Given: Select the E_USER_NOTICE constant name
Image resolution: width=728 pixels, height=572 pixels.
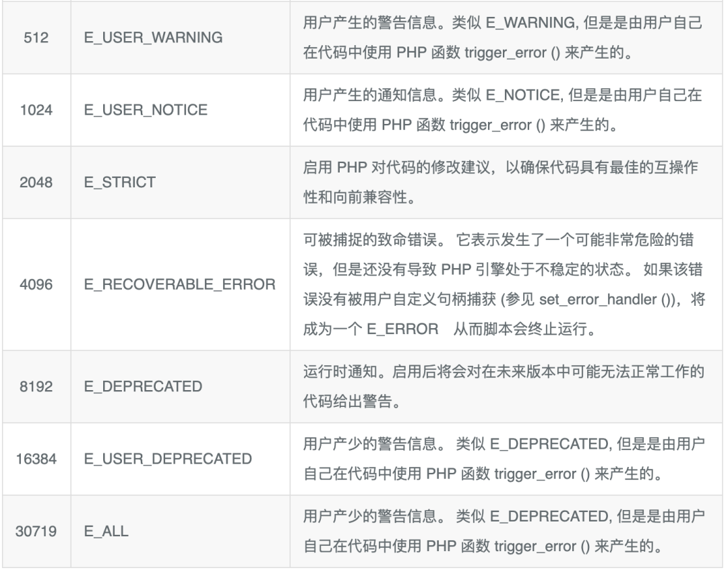Looking at the screenshot, I should 146,110.
